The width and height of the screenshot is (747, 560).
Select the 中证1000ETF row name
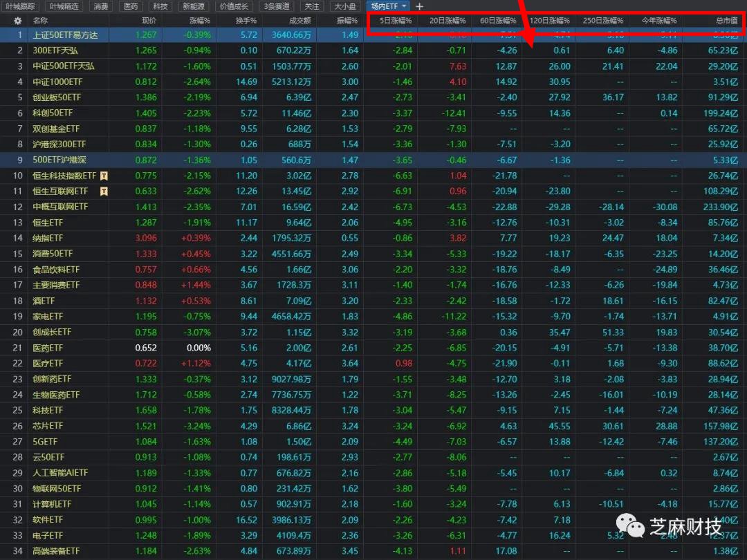57,82
